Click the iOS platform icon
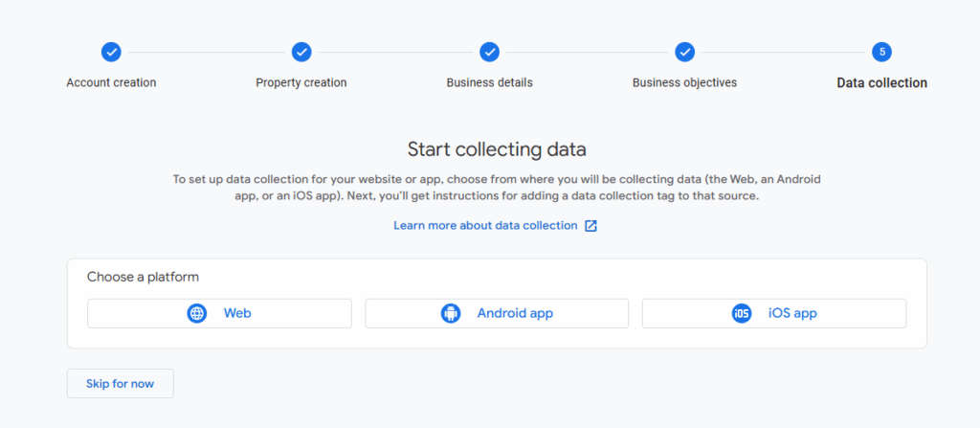The height and width of the screenshot is (428, 980). coord(742,313)
